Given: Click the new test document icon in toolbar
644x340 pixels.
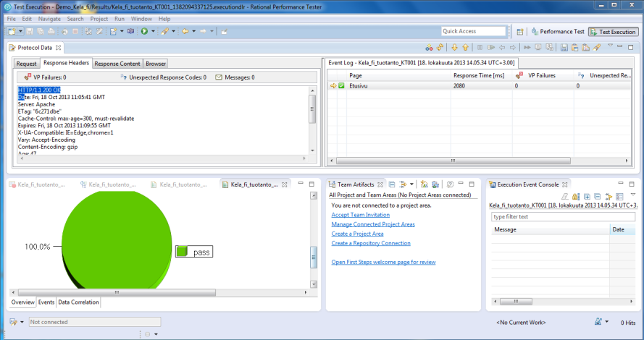Looking at the screenshot, I should pos(113,31).
